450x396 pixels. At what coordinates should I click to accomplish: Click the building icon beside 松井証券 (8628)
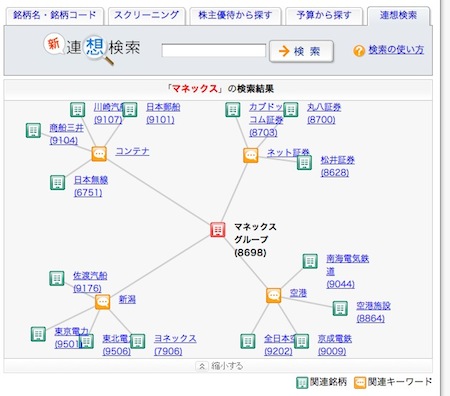click(x=304, y=163)
